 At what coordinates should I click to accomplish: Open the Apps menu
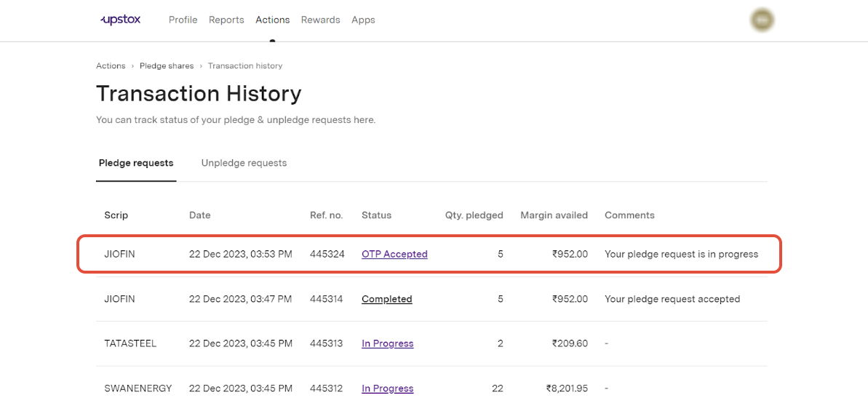tap(363, 20)
